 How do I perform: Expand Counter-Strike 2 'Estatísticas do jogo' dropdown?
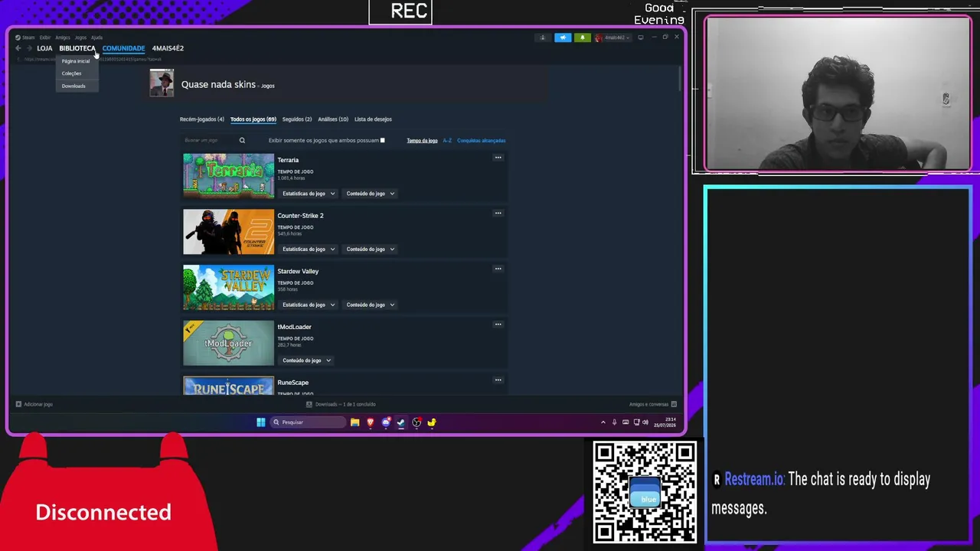pos(308,249)
